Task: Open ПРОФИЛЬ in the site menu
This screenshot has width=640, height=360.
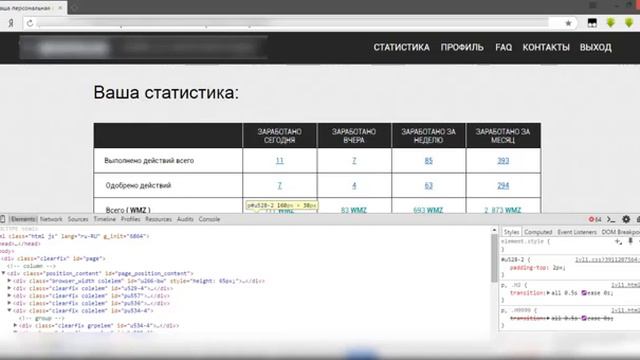Action: point(462,47)
